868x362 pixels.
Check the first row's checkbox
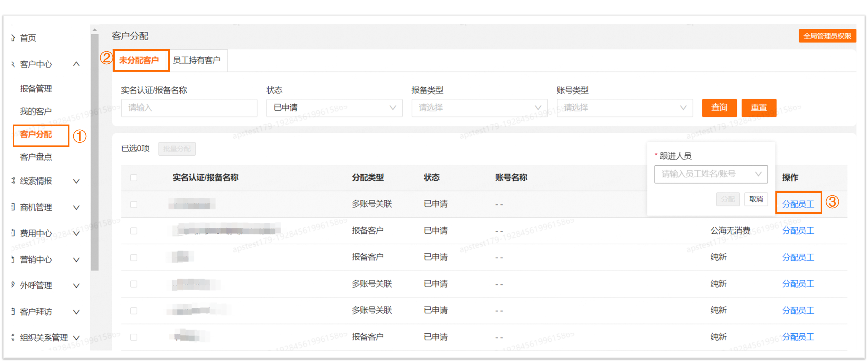tap(134, 204)
